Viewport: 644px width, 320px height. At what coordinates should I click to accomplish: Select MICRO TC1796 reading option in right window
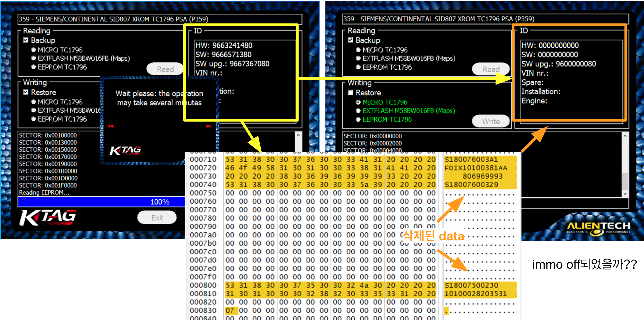pyautogui.click(x=358, y=50)
